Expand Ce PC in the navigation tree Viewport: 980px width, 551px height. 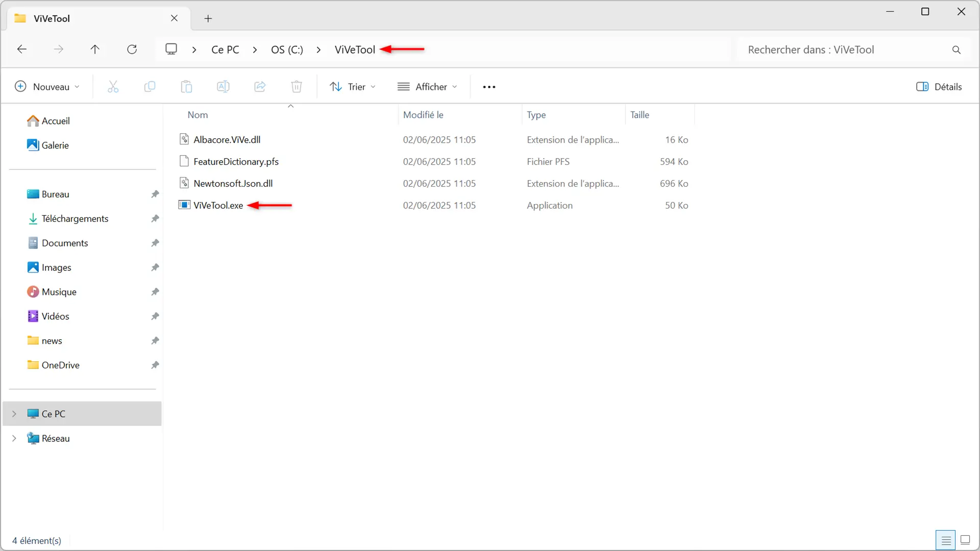point(14,414)
